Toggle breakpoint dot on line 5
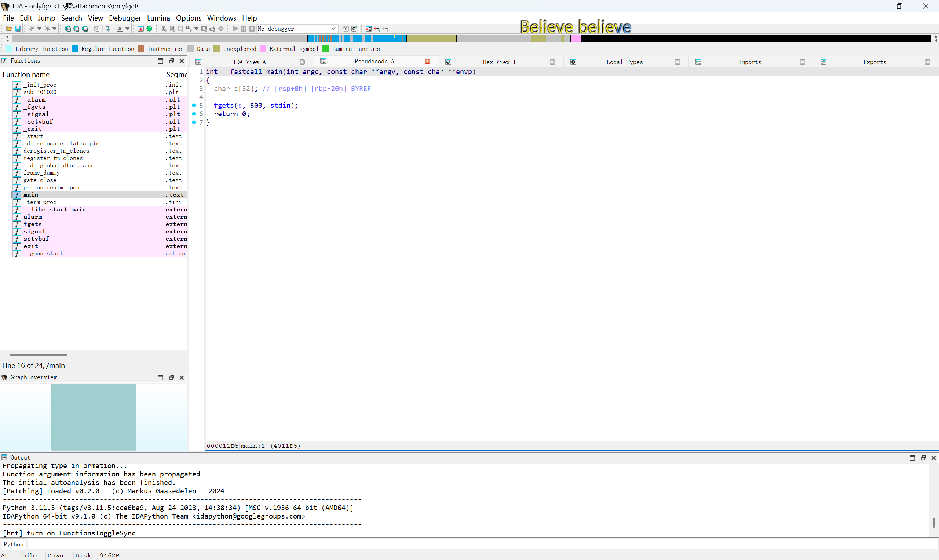 pyautogui.click(x=194, y=105)
